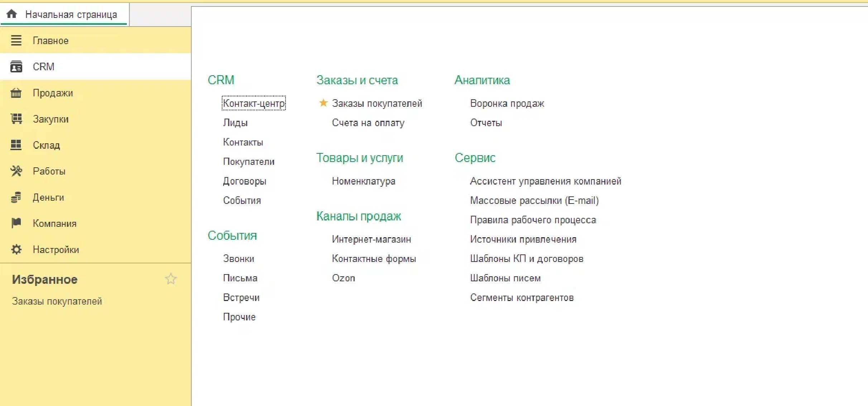Open the Ozon sales channel link
The width and height of the screenshot is (868, 406).
tap(343, 278)
